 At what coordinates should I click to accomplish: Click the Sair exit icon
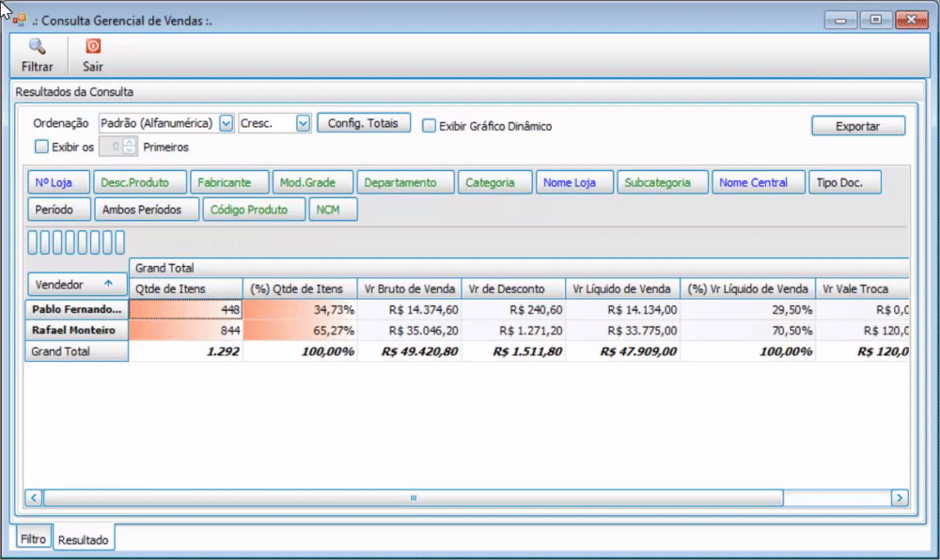click(93, 46)
